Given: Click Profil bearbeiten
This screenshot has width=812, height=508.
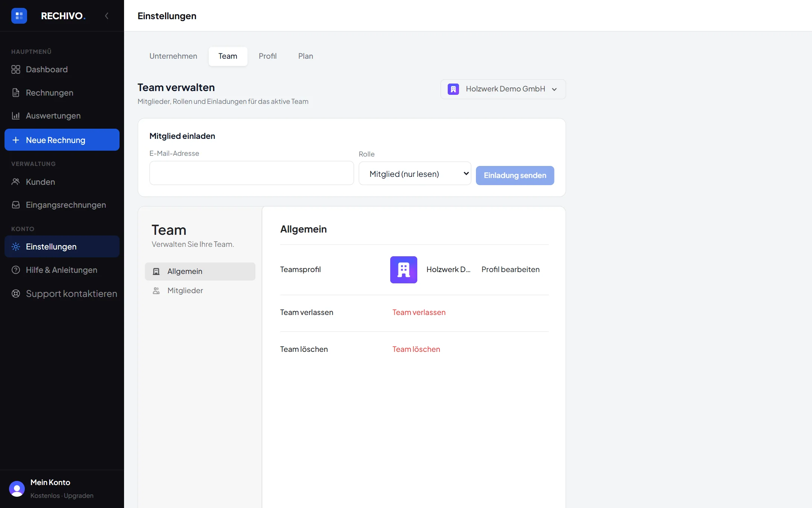Looking at the screenshot, I should [x=511, y=269].
